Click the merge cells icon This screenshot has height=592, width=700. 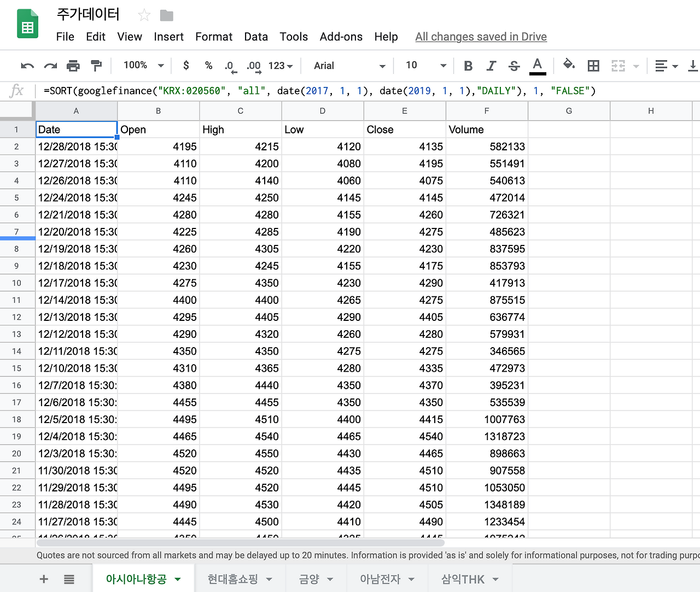click(618, 66)
